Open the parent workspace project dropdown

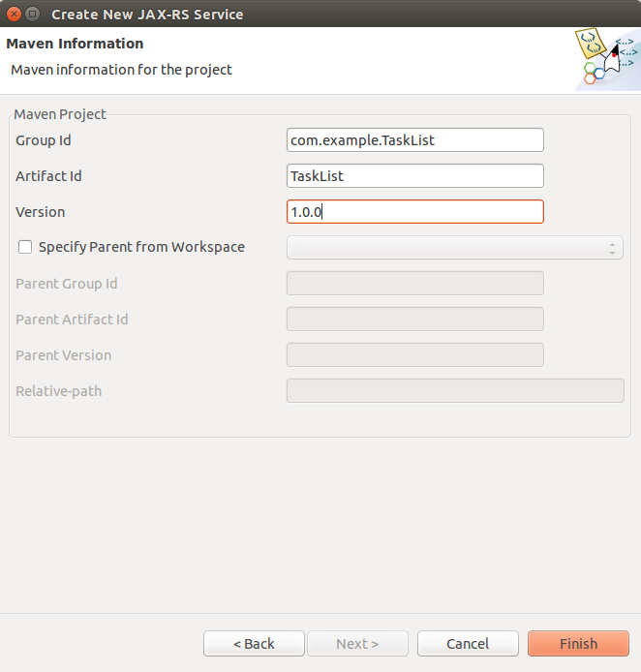[x=455, y=247]
